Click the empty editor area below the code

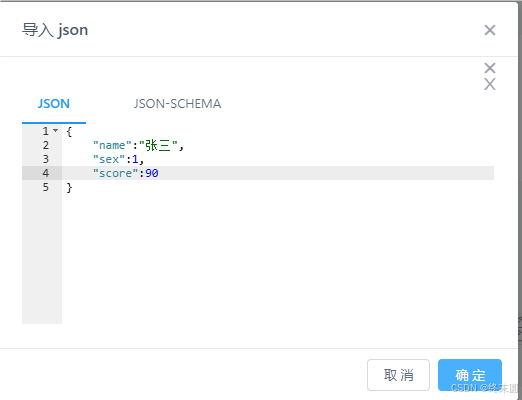[x=278, y=259]
